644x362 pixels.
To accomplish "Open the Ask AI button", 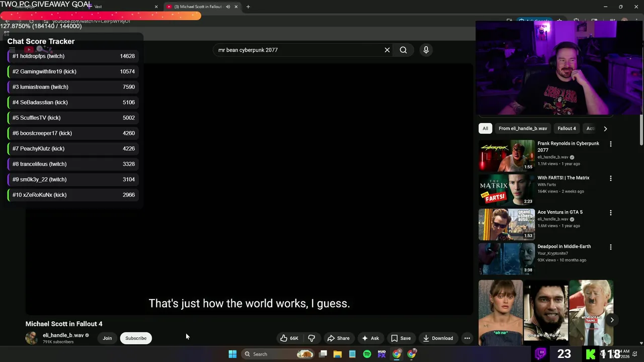I will 370,338.
